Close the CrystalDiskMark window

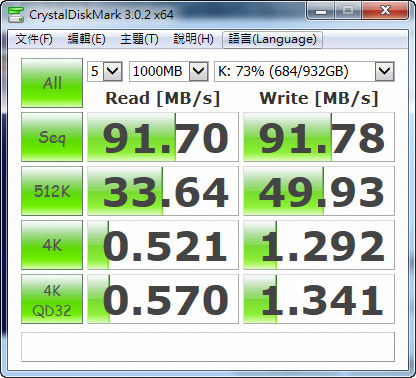tap(385, 11)
